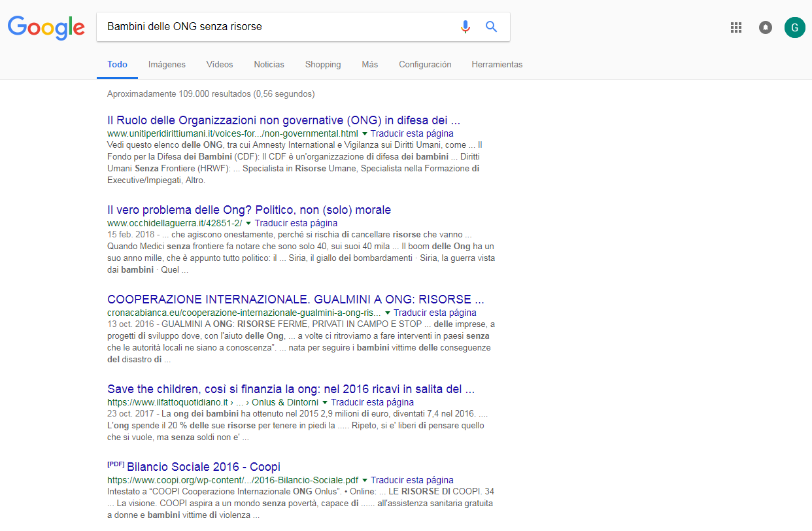The width and height of the screenshot is (812, 531).
Task: Open Configuración menu
Action: (425, 64)
